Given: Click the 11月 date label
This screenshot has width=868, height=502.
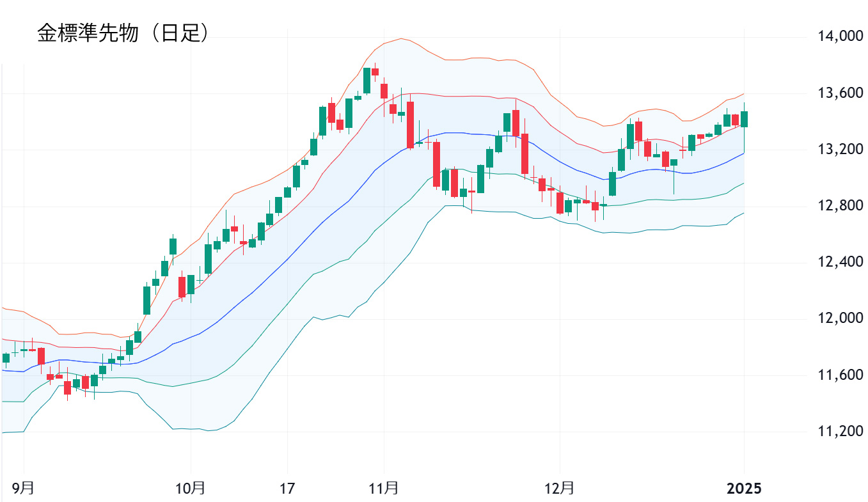Looking at the screenshot, I should pos(384,489).
